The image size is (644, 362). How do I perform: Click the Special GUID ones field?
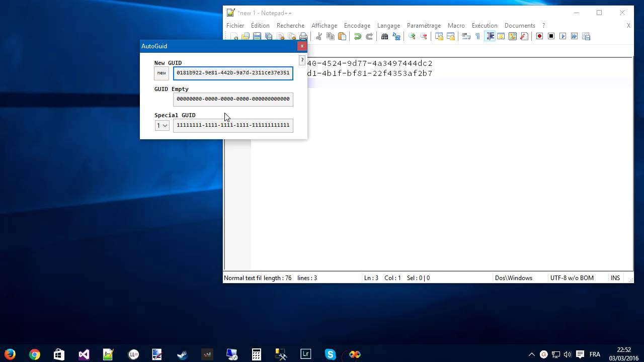point(233,125)
